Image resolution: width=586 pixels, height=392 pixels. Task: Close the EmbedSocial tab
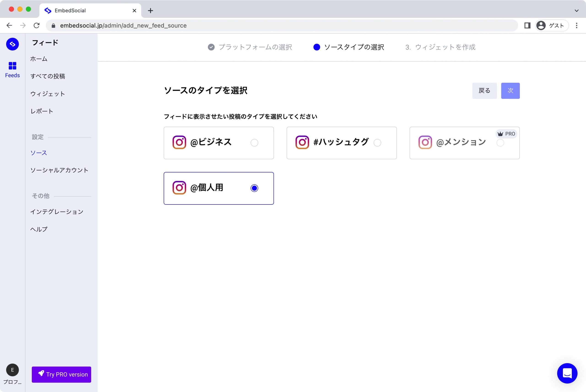134,11
